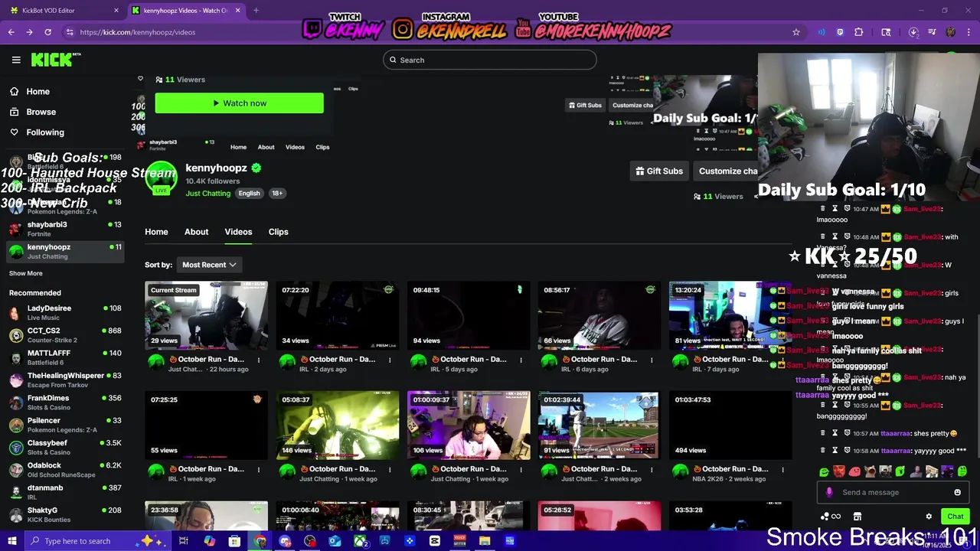Open options menu of the 66 views video

coord(652,360)
